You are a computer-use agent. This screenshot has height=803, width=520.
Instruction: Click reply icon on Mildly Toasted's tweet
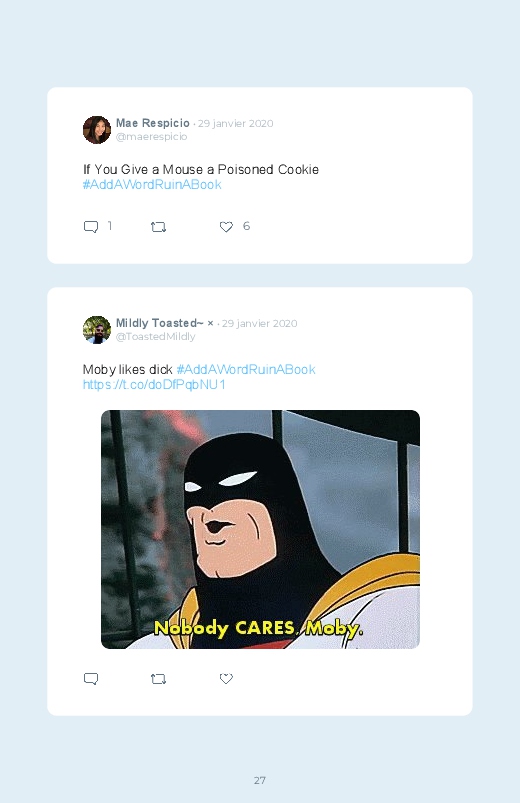(91, 679)
